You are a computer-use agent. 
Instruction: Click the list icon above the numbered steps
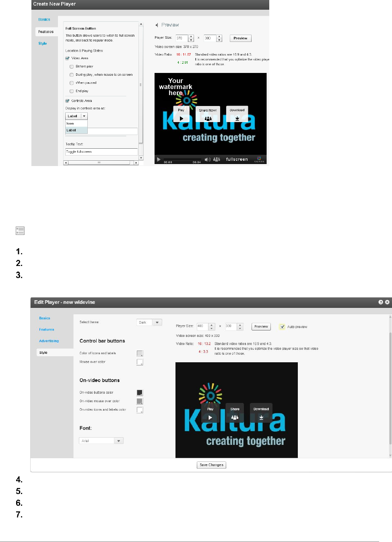(x=20, y=231)
